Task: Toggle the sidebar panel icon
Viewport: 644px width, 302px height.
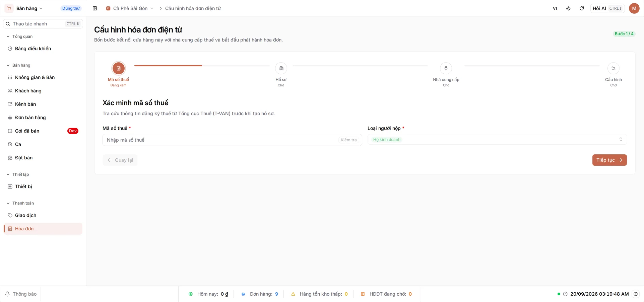Action: [95, 8]
